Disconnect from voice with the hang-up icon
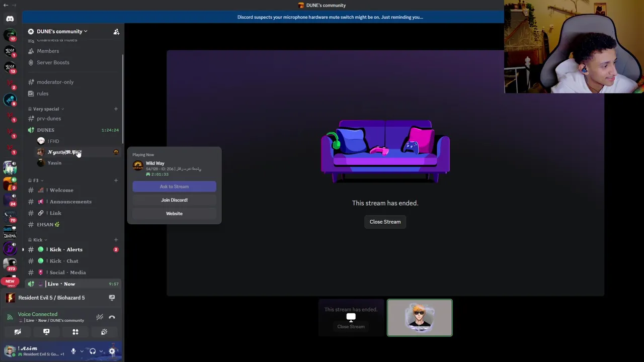Viewport: 644px width, 362px height. click(x=112, y=317)
